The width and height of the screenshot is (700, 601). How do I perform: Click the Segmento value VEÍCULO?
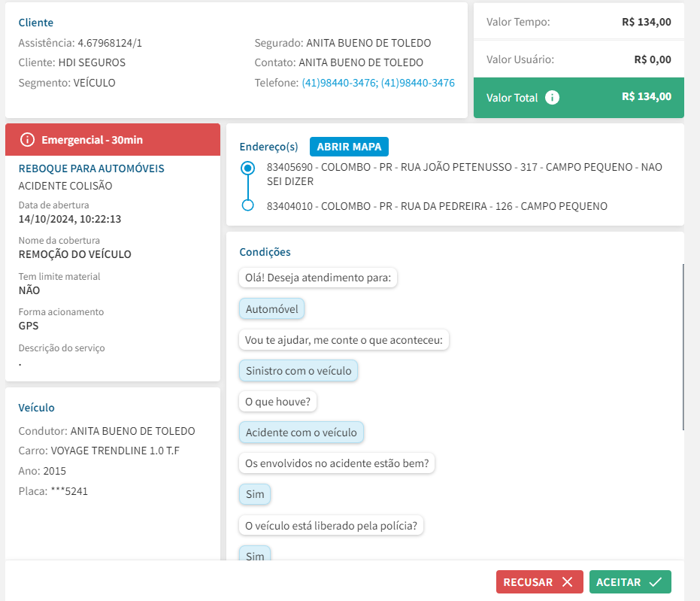[x=94, y=83]
